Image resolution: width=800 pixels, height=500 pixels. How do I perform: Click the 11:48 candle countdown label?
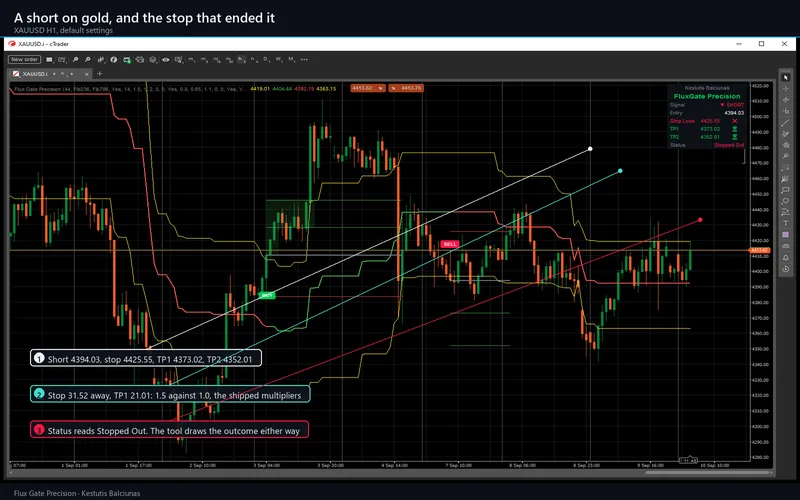coord(689,460)
